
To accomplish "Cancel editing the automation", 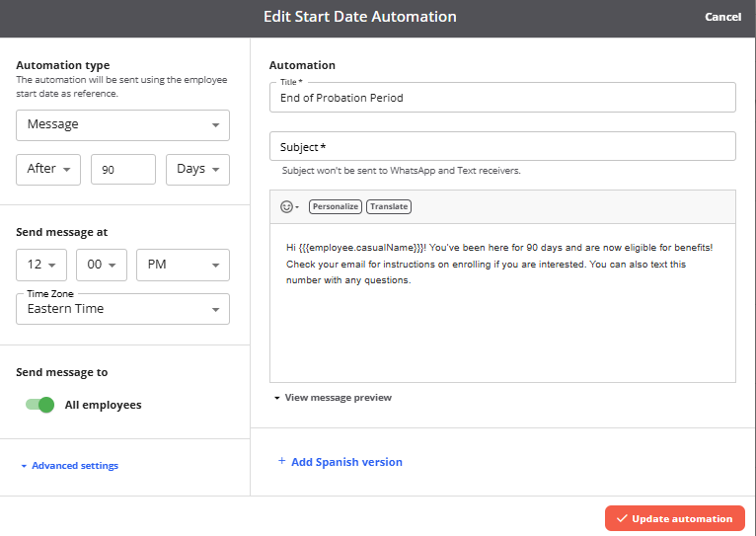I will pyautogui.click(x=722, y=17).
